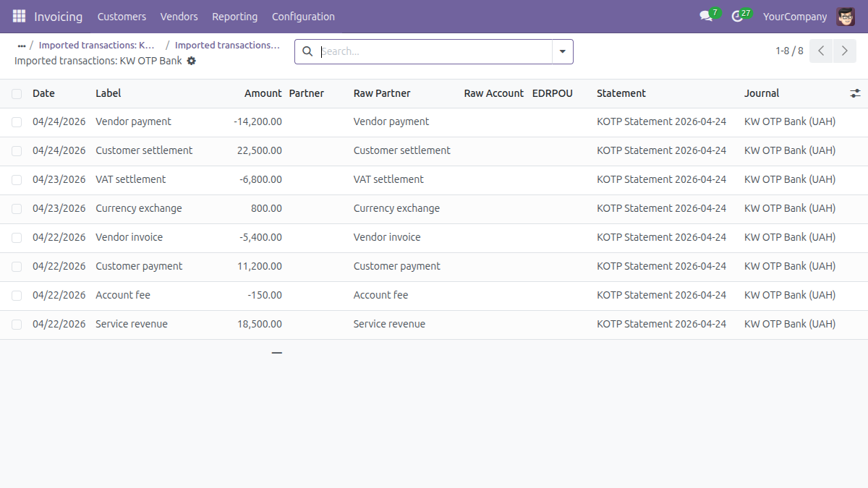This screenshot has height=488, width=868.
Task: Tick the checkbox for Service revenue row
Action: coord(17,325)
